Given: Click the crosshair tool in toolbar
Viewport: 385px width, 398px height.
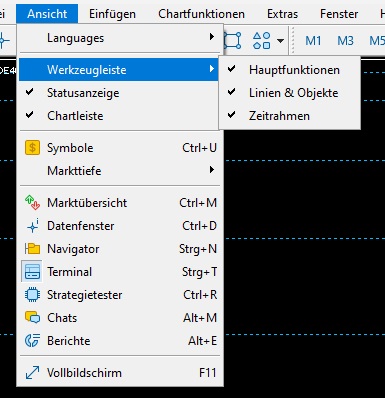Looking at the screenshot, I should point(4,41).
